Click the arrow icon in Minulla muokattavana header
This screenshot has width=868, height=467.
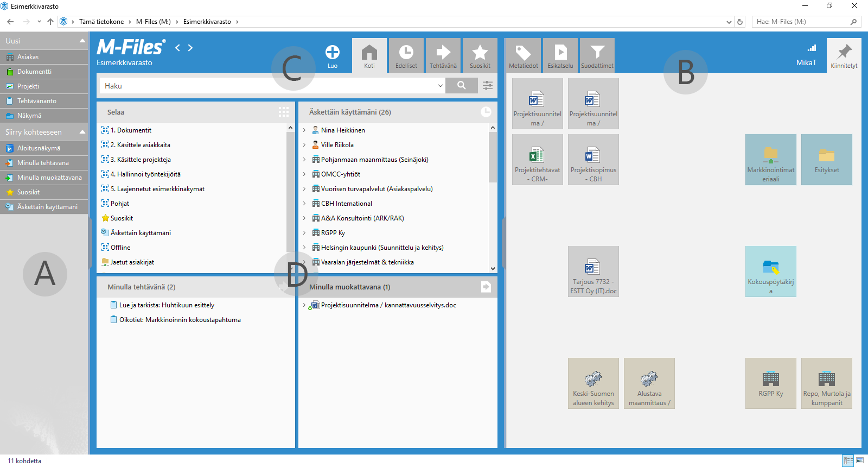[486, 287]
